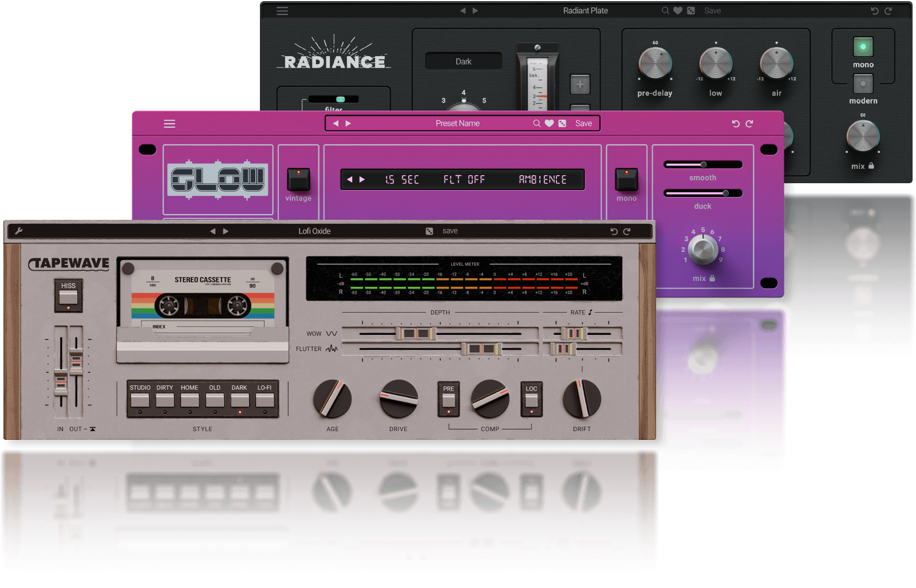Open the Radiance hamburger menu
The height and width of the screenshot is (588, 916).
tap(282, 11)
